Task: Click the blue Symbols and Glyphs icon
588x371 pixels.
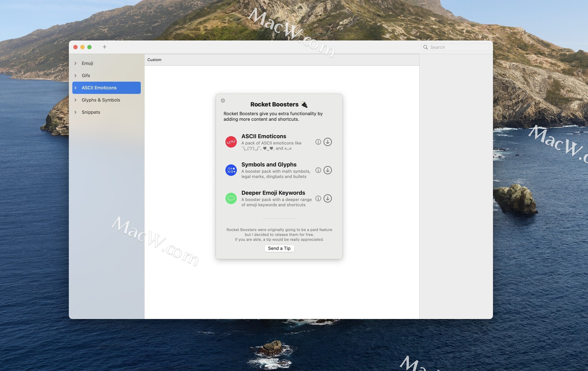Action: 231,170
